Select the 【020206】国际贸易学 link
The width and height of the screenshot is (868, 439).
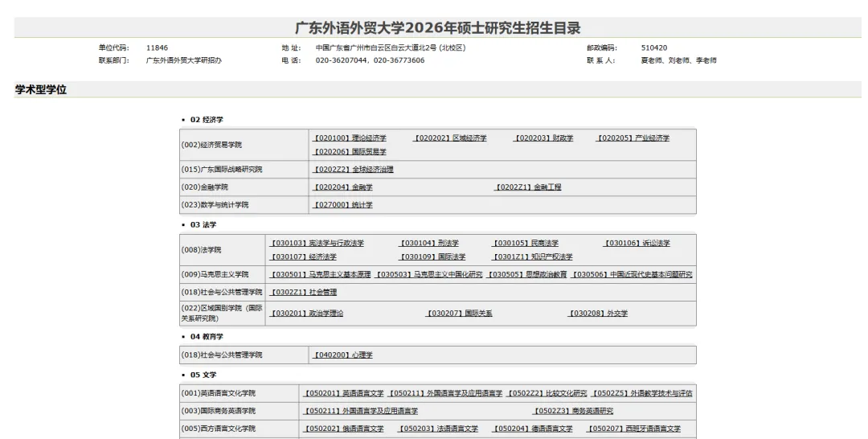(x=349, y=152)
